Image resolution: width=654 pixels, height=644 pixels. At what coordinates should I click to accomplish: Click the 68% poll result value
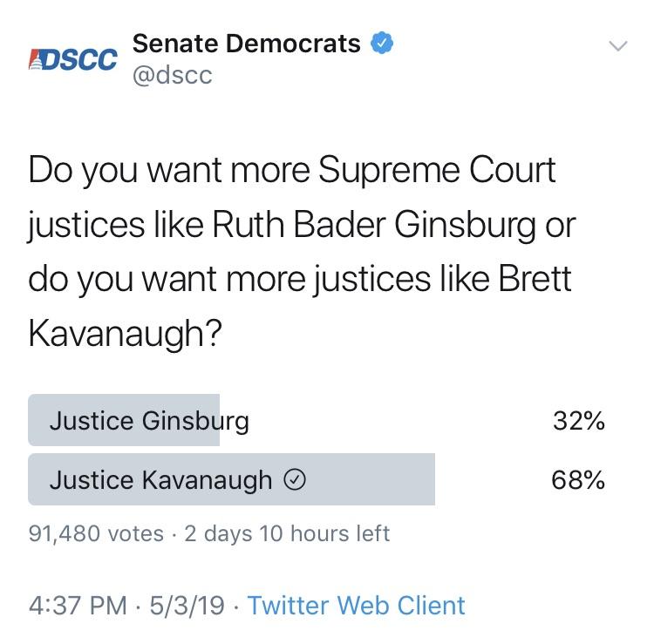point(578,480)
